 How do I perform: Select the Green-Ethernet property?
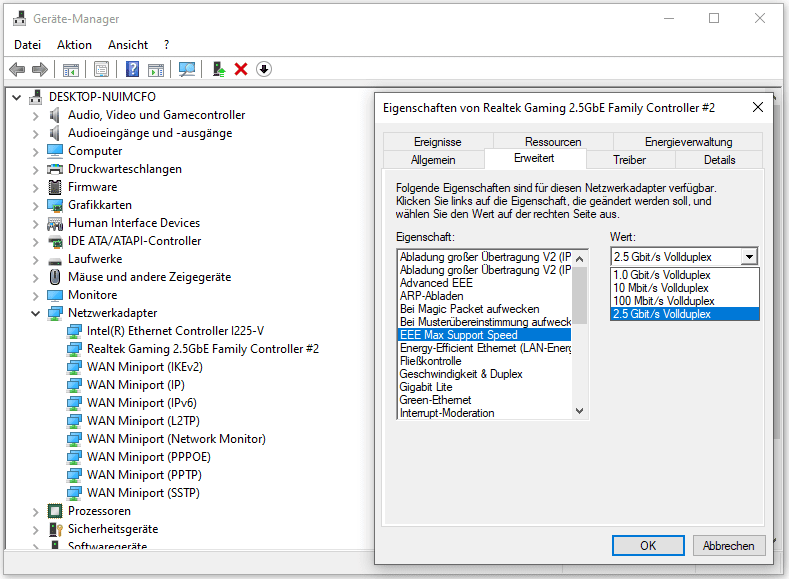click(x=485, y=400)
